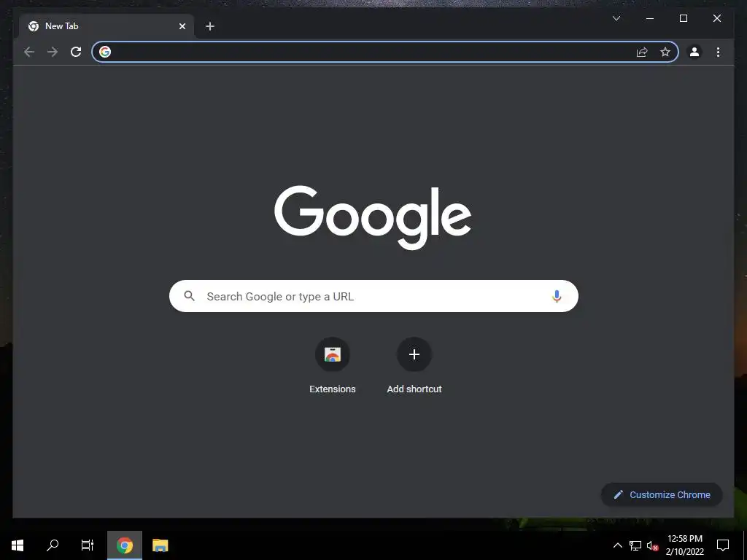The image size is (747, 560).
Task: Click the Customize Chrome button
Action: (x=662, y=495)
